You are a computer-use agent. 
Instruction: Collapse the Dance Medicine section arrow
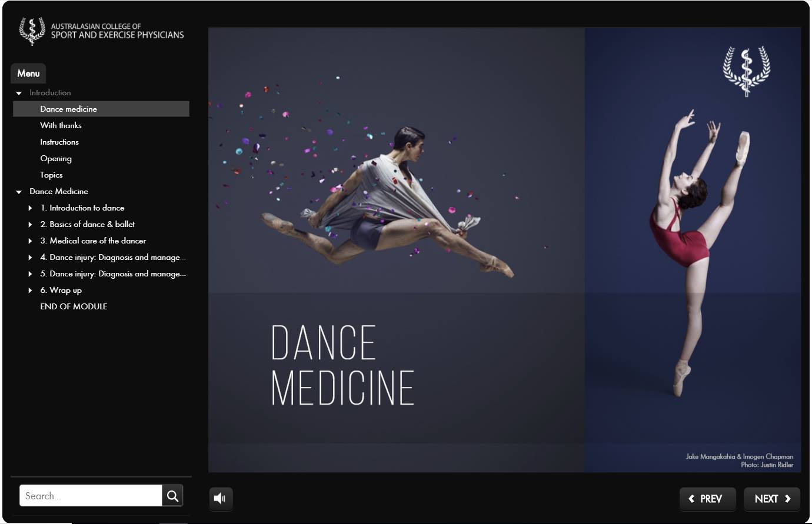[19, 192]
